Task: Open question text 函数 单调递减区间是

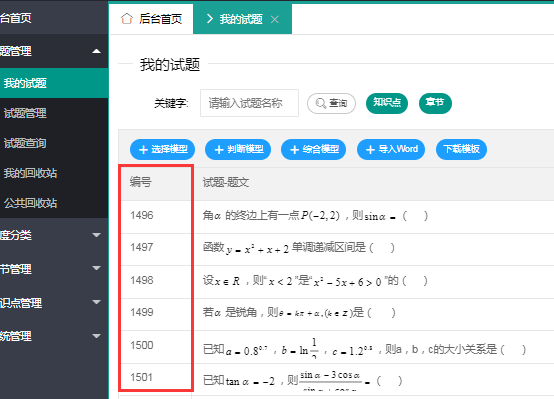Action: point(299,248)
